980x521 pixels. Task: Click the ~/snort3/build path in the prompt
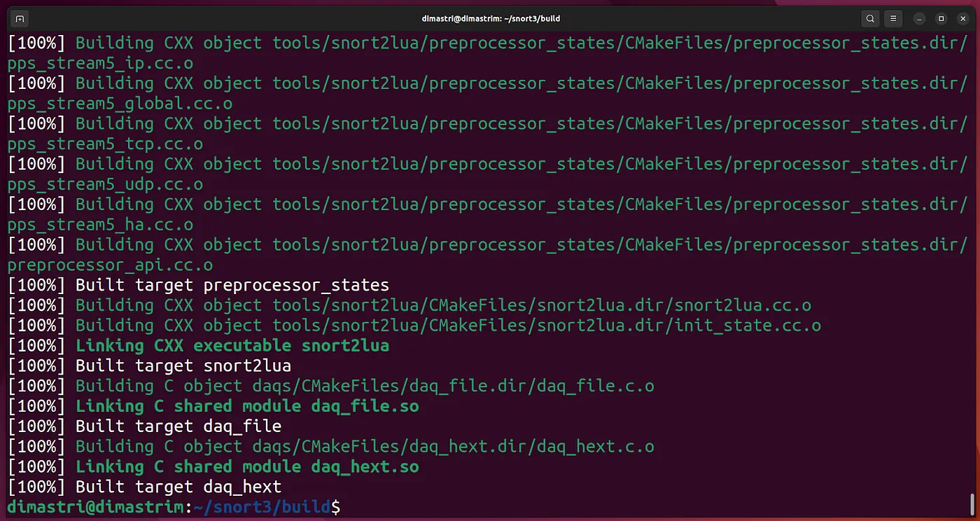tap(265, 506)
